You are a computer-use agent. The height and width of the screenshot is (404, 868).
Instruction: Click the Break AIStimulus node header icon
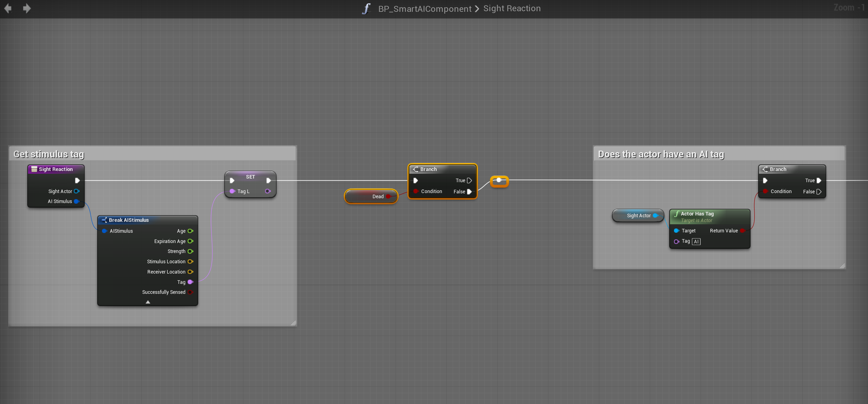click(x=104, y=220)
